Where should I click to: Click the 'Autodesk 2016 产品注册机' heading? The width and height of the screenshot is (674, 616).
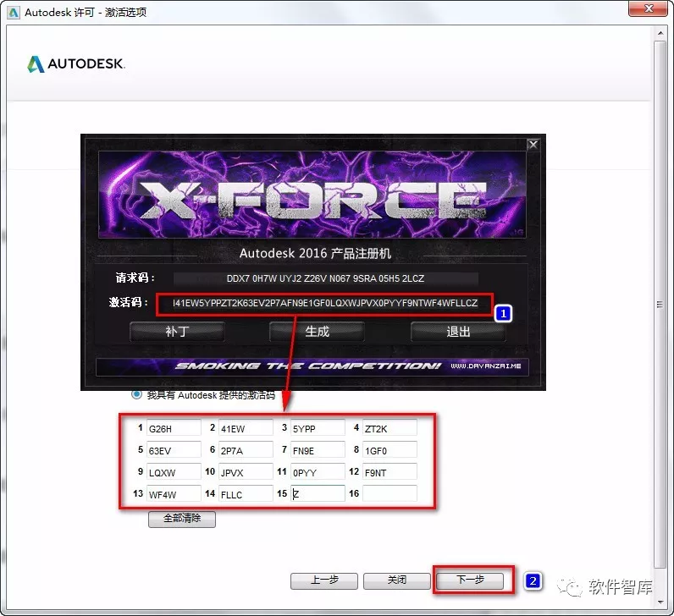[315, 254]
